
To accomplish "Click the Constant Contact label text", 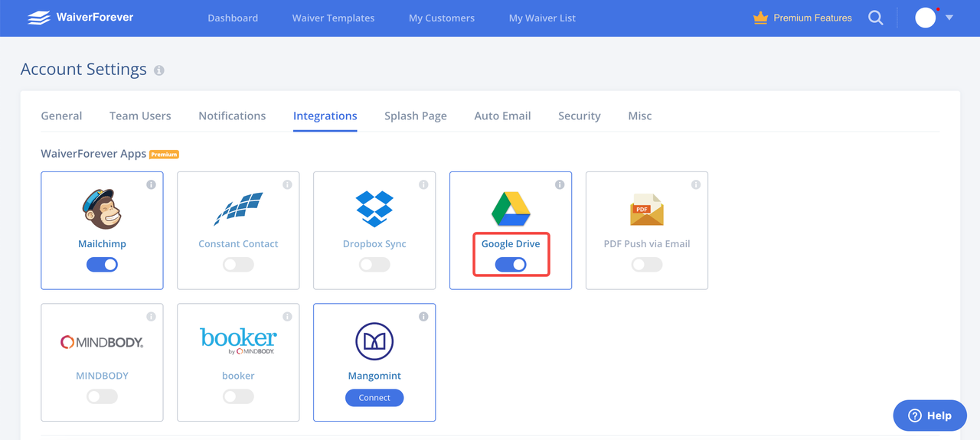I will (238, 244).
